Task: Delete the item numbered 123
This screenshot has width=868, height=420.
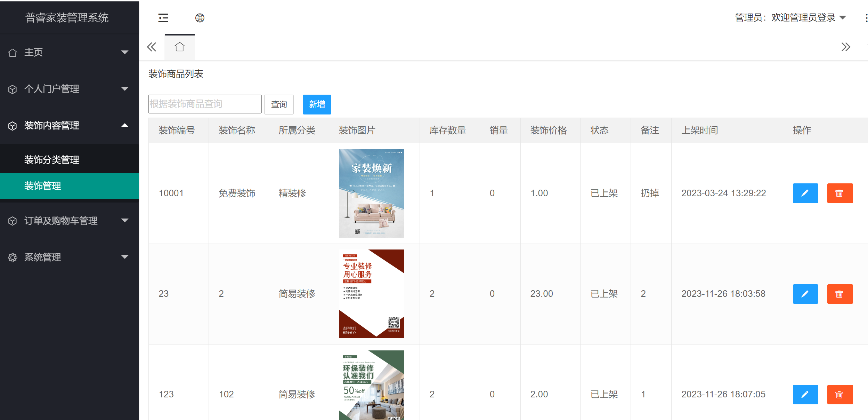Action: (839, 394)
